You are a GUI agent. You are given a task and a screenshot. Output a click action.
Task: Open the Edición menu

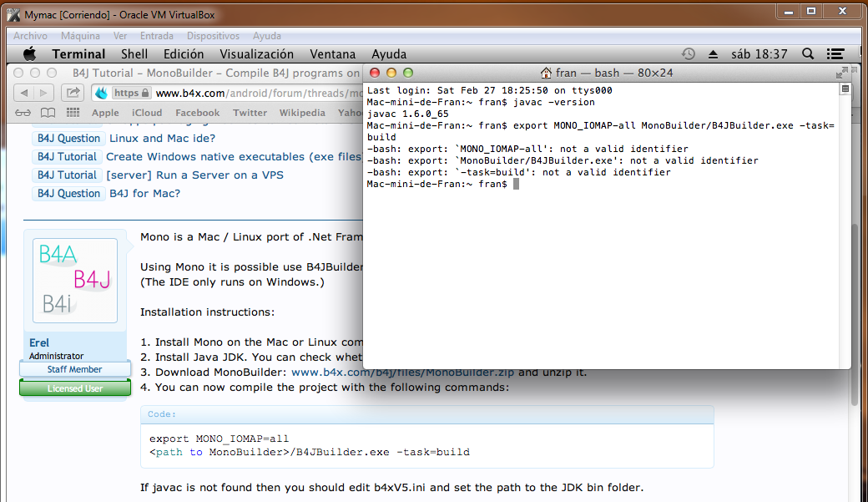pos(184,53)
